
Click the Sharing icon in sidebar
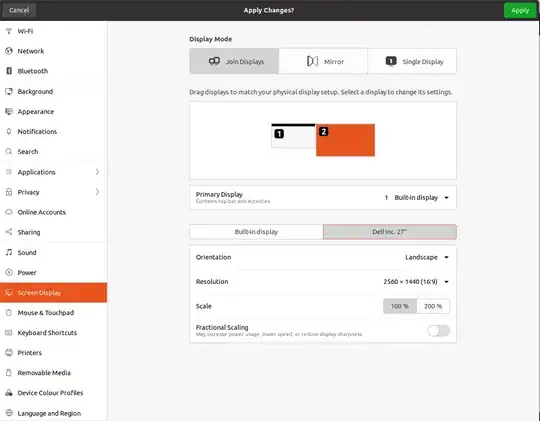pos(9,232)
